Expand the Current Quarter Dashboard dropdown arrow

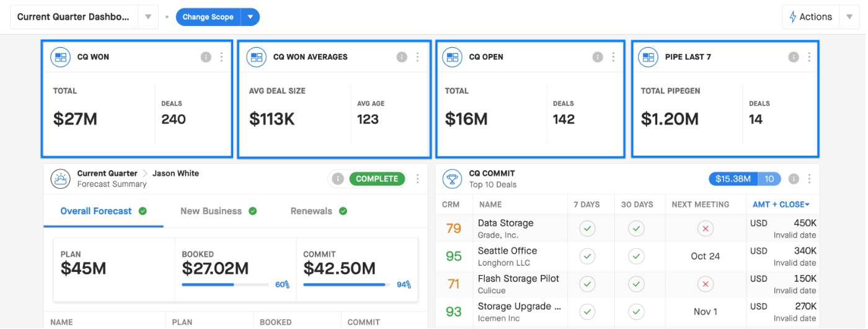148,17
